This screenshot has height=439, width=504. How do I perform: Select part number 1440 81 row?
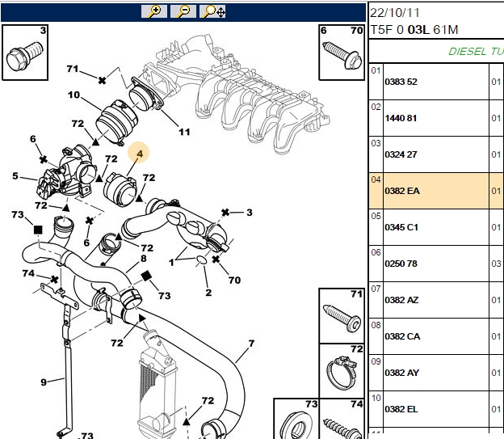click(436, 118)
